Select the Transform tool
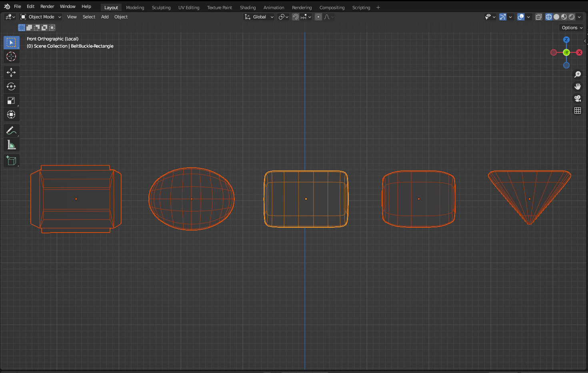Screen dimensions: 588x373 [11, 115]
